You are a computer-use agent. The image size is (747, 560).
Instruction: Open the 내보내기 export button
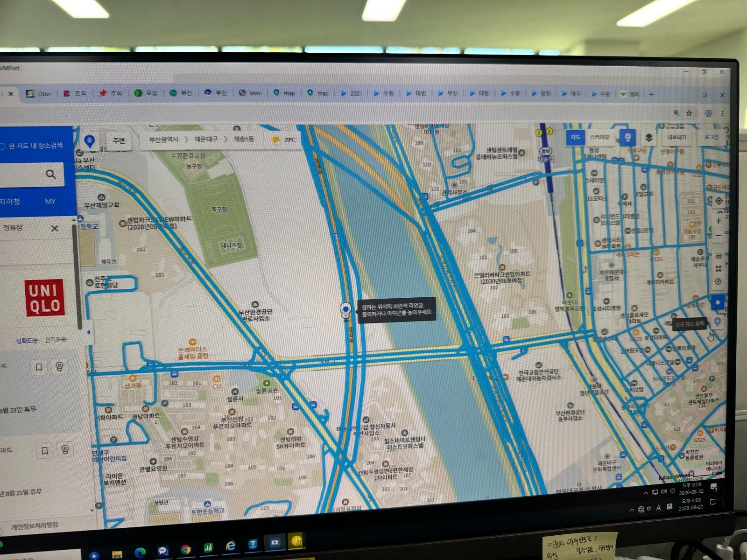[677, 137]
